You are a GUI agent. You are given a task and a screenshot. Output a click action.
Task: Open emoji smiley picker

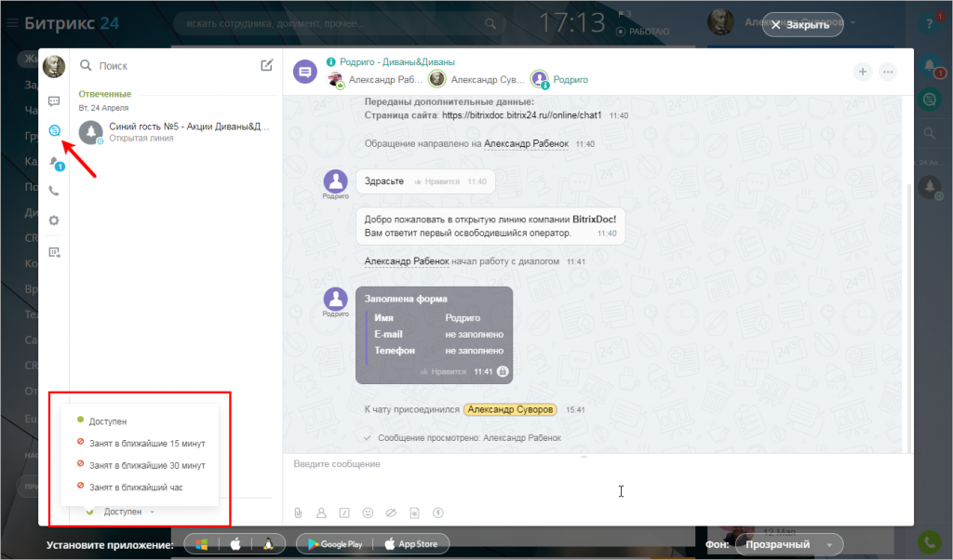(x=368, y=513)
